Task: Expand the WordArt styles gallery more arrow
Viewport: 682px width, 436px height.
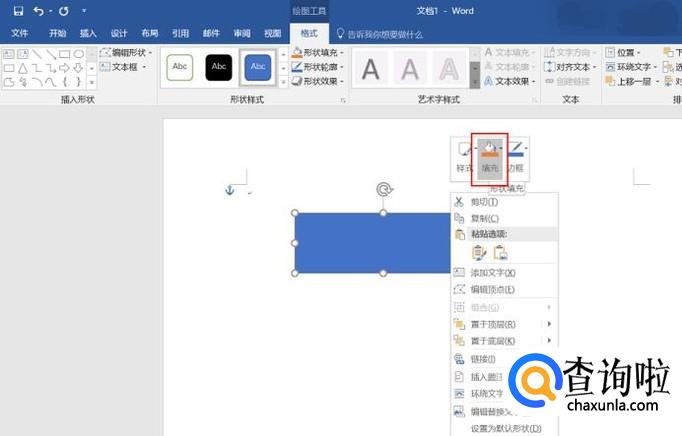Action: (475, 82)
